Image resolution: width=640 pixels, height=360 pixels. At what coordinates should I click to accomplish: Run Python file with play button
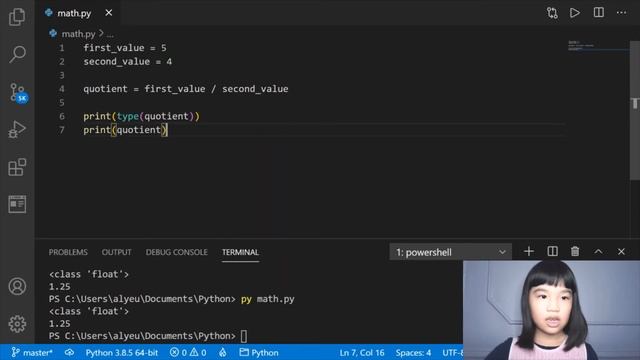(x=575, y=13)
